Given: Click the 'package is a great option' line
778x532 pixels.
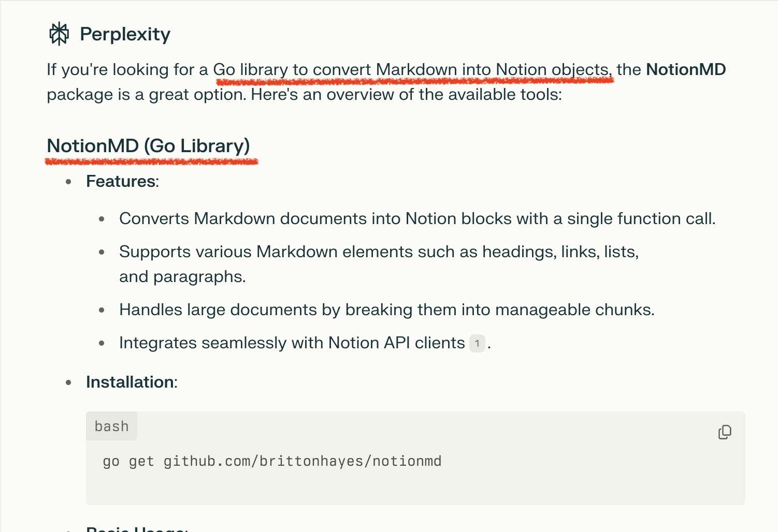Looking at the screenshot, I should [304, 95].
